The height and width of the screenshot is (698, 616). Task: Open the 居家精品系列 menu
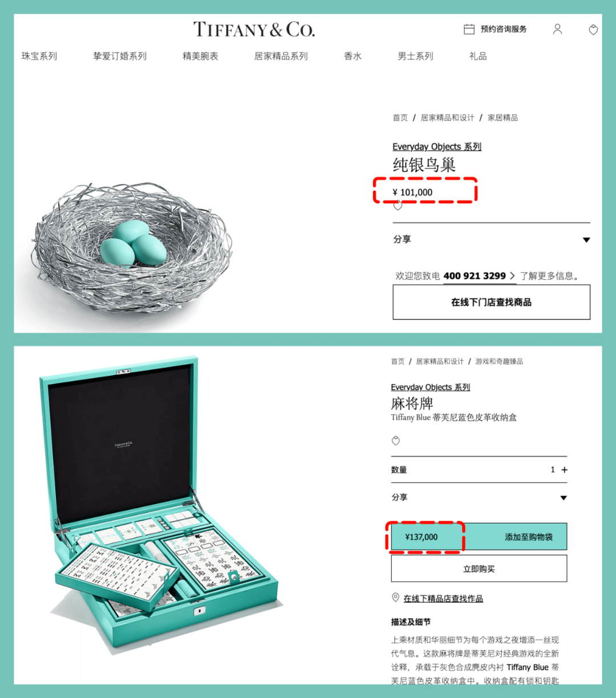click(281, 56)
